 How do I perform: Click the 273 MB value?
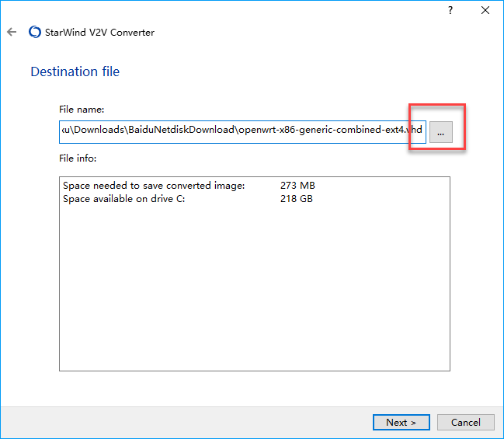point(297,186)
